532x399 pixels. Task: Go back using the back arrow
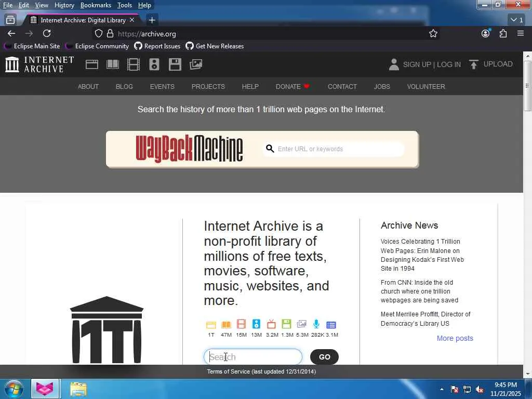click(11, 33)
